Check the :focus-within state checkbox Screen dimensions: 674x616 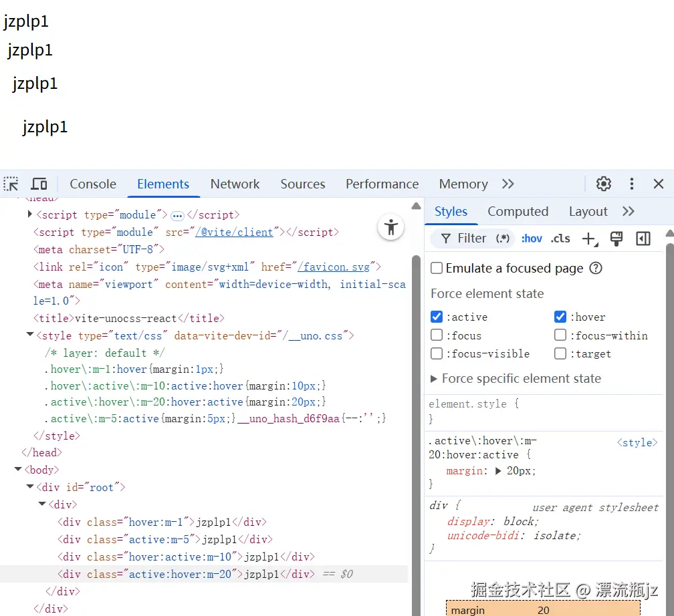click(560, 335)
